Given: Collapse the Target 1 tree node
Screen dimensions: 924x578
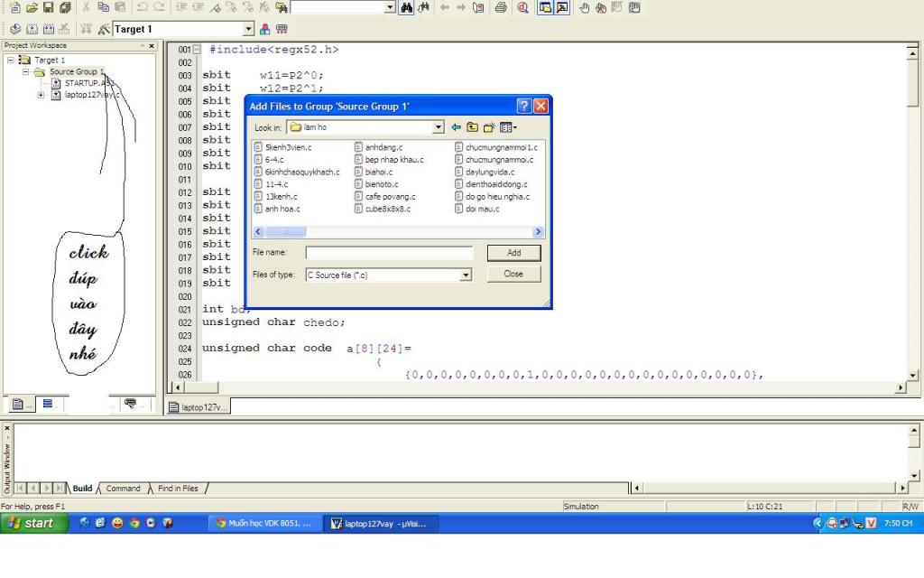Looking at the screenshot, I should tap(10, 61).
